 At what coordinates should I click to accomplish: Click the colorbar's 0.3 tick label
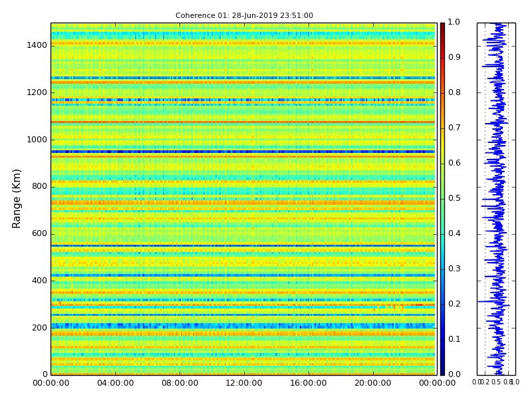point(454,269)
